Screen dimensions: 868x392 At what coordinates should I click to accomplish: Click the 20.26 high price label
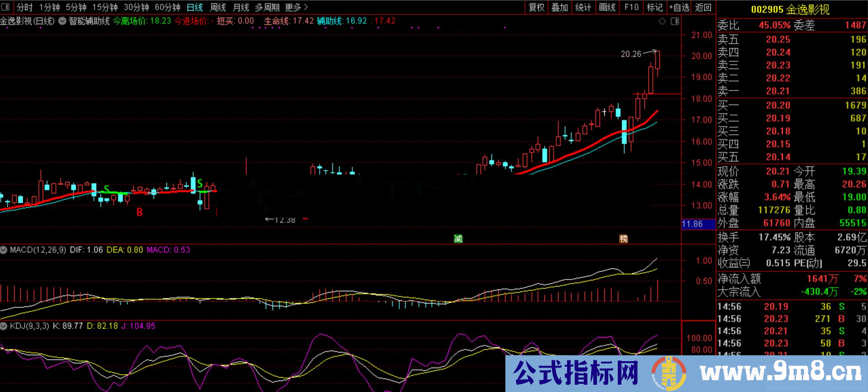pyautogui.click(x=631, y=54)
